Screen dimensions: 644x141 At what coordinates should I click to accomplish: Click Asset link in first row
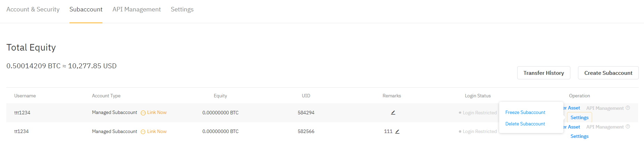click(573, 108)
